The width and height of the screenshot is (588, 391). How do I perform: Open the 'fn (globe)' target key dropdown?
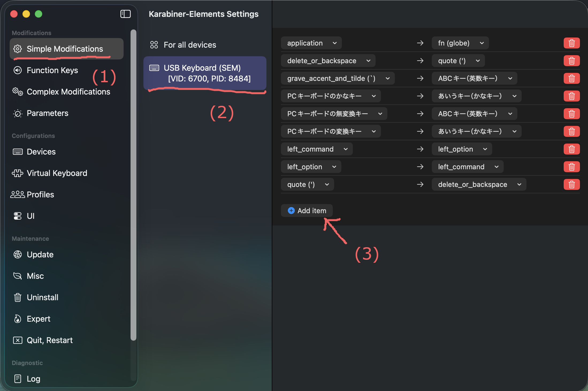click(460, 43)
